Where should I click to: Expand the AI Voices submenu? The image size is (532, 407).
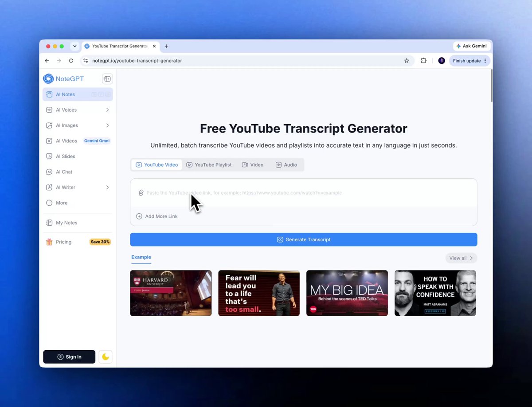107,110
